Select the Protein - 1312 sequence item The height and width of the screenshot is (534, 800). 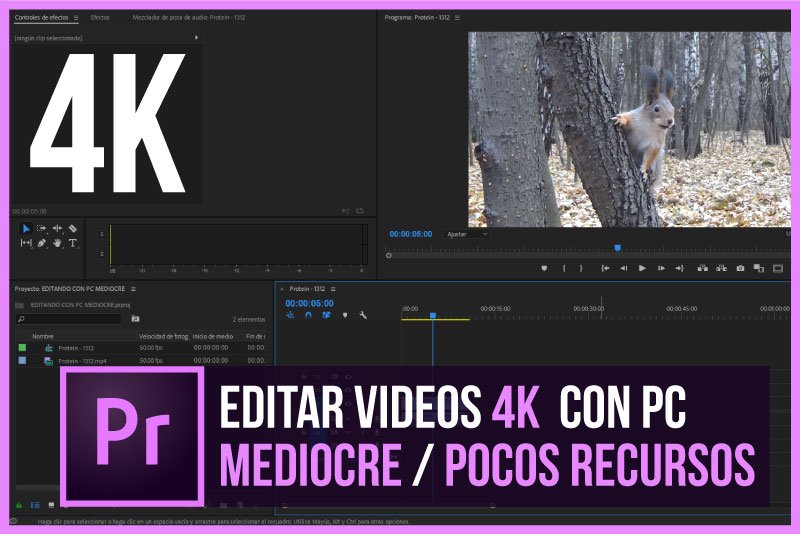click(76, 348)
